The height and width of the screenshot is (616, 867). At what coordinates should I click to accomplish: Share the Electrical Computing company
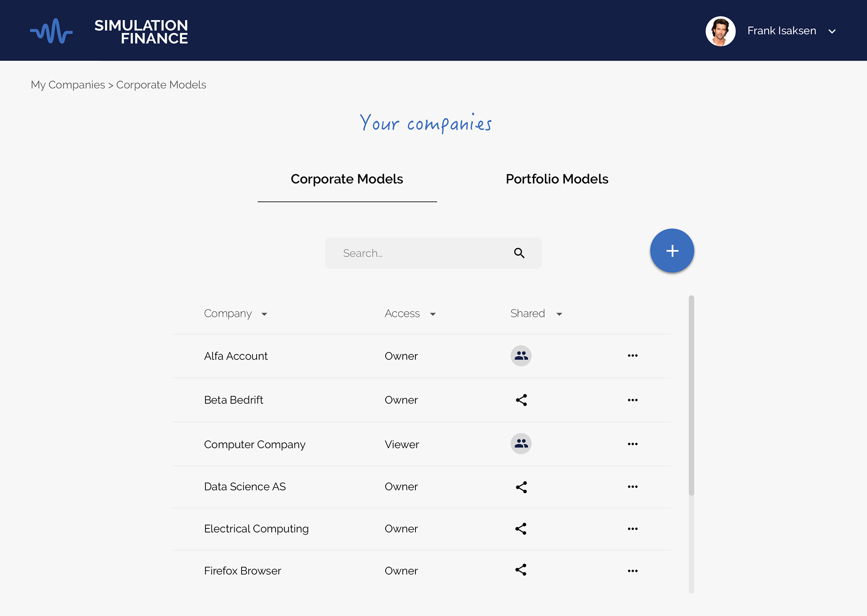tap(521, 528)
